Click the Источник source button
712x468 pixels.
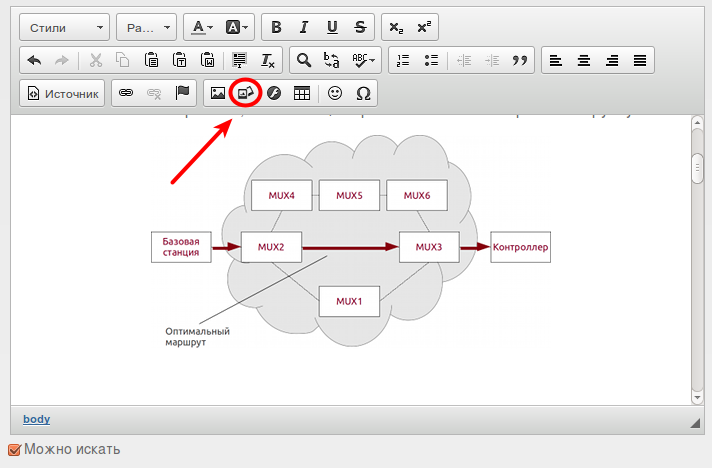coord(63,93)
